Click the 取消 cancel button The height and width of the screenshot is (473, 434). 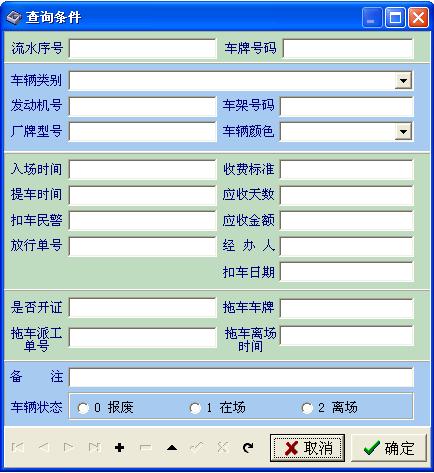coord(307,448)
